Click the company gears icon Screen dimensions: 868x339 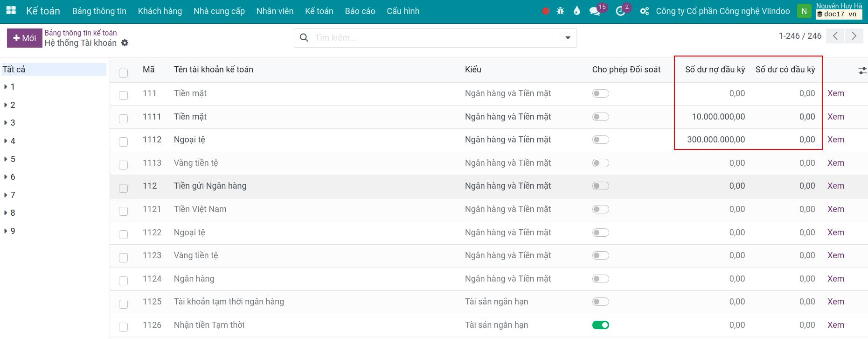click(645, 11)
